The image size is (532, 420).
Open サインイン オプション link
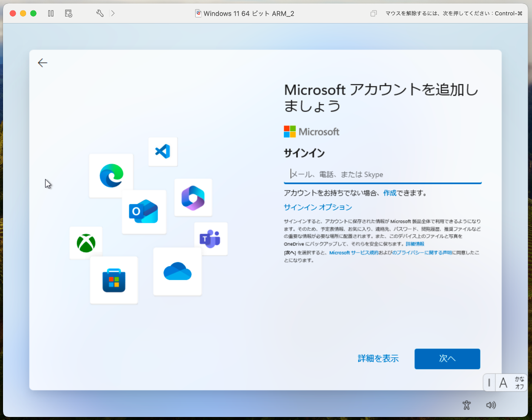pyautogui.click(x=318, y=207)
